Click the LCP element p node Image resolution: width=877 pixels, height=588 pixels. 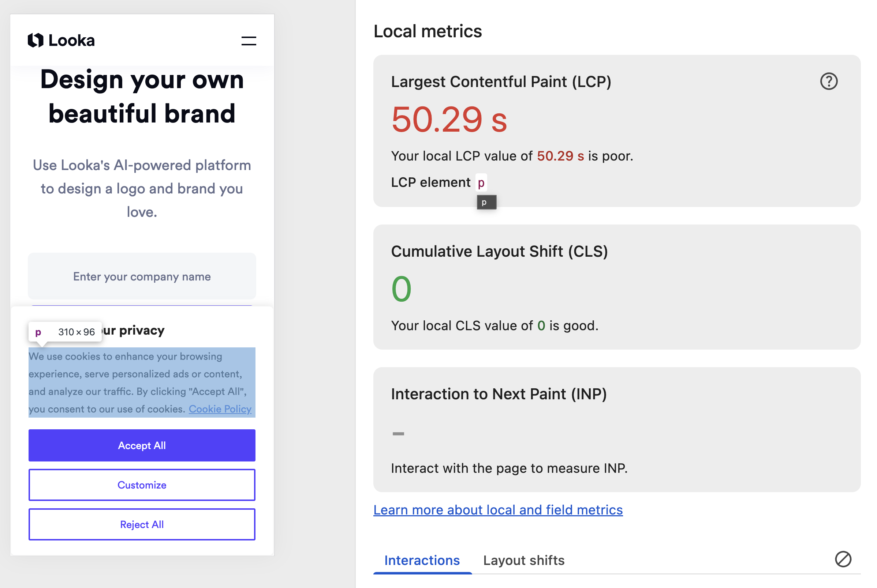481,182
